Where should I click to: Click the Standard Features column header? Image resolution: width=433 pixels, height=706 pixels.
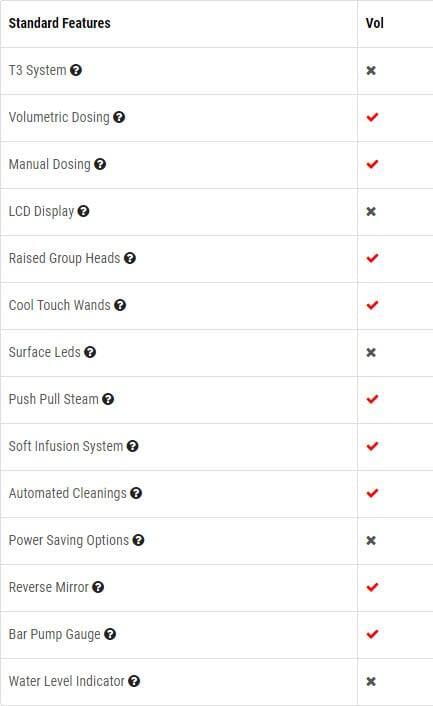pos(59,23)
